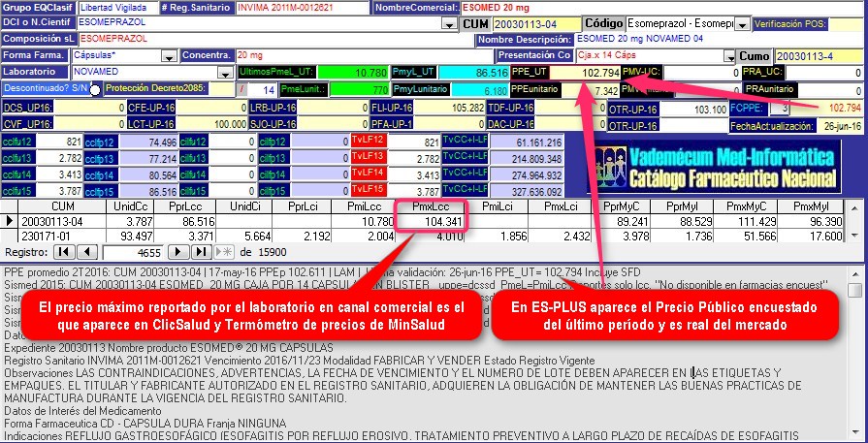Click the PmiLcc column header
The width and height of the screenshot is (868, 443).
click(363, 206)
